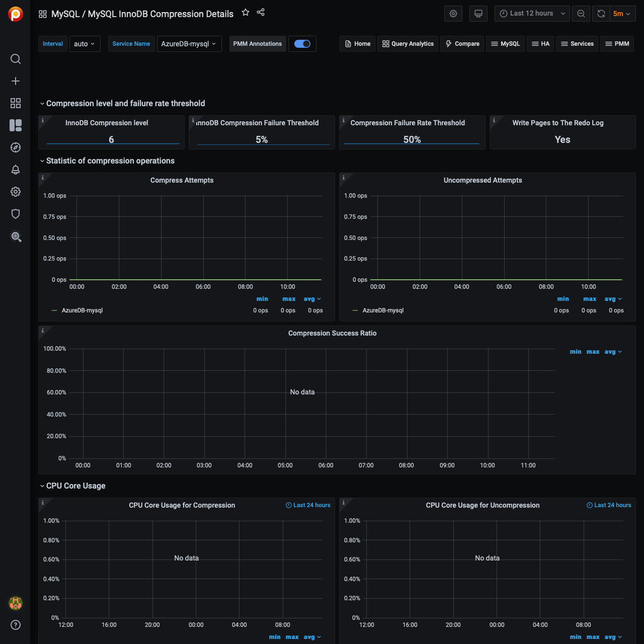Share dashboard via share icon

(x=261, y=13)
